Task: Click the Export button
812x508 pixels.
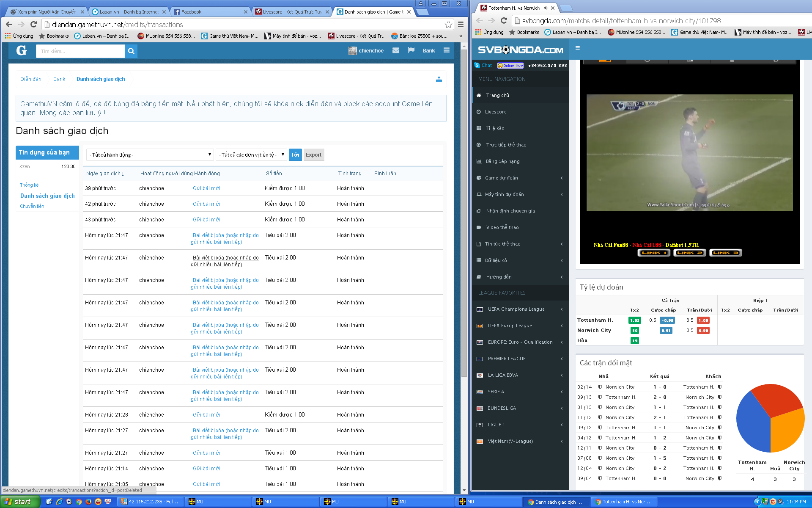Action: [x=313, y=155]
